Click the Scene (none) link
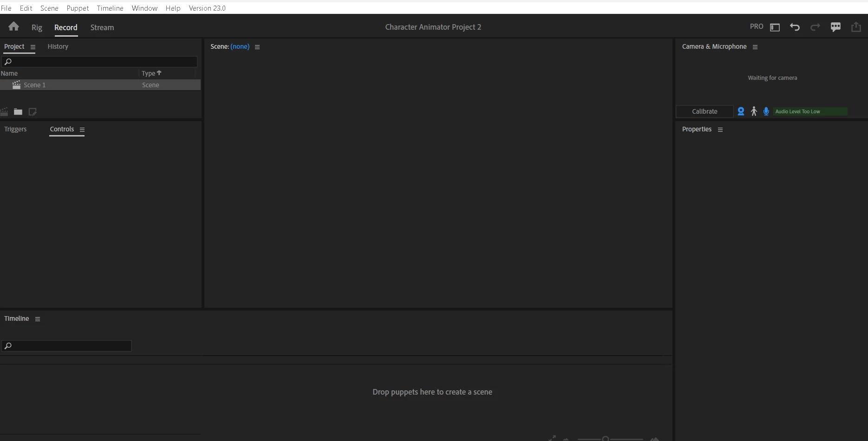Viewport: 868px width, 441px height. (240, 46)
